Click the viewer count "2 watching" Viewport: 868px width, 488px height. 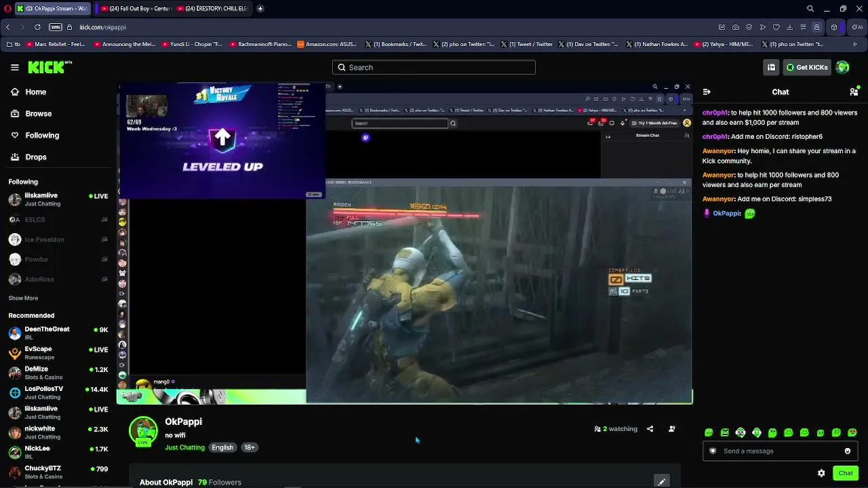pyautogui.click(x=616, y=429)
